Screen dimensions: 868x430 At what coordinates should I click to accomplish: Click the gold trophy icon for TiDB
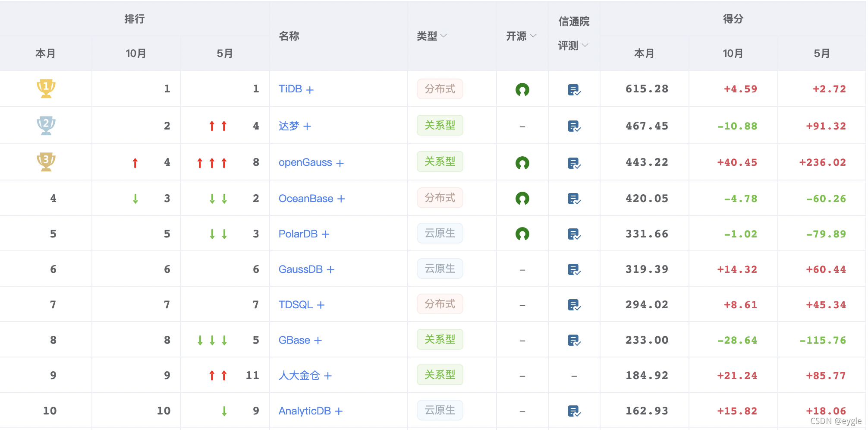point(46,89)
